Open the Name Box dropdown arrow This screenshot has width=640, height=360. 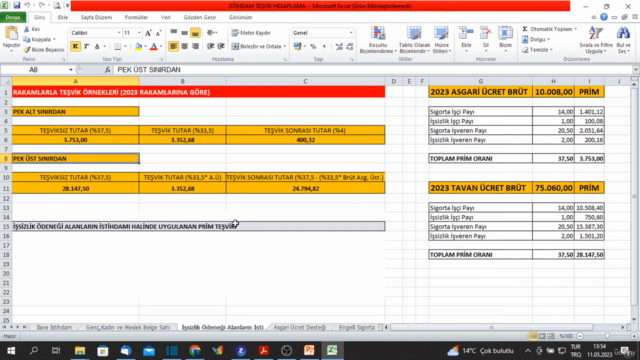pos(71,70)
